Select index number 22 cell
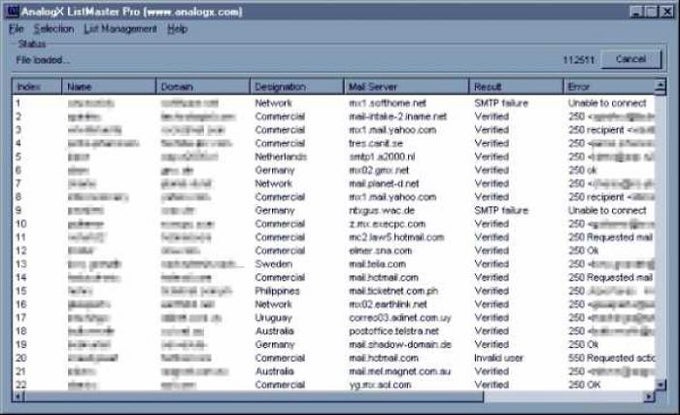The width and height of the screenshot is (680, 415). [21, 386]
